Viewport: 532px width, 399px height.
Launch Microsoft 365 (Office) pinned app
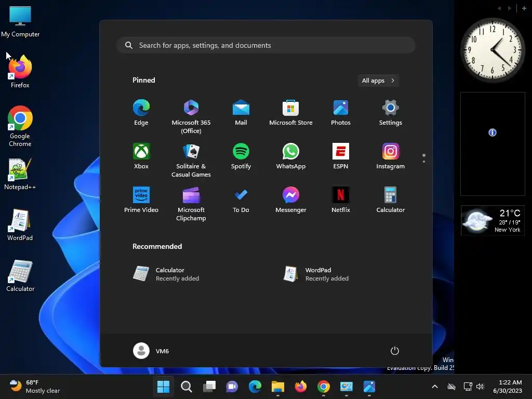tap(191, 117)
